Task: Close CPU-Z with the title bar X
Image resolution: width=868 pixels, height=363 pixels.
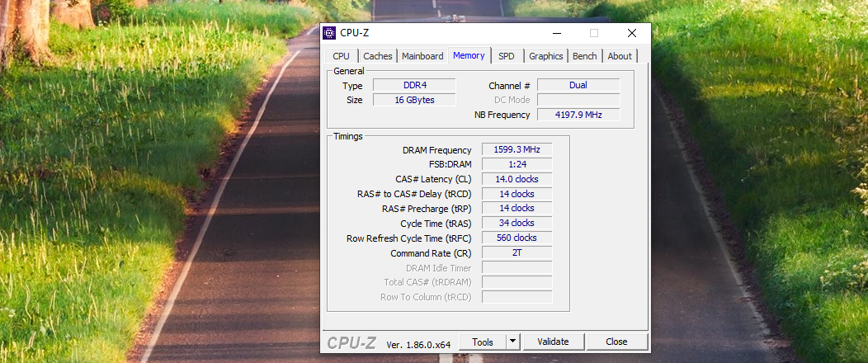Action: click(x=632, y=33)
